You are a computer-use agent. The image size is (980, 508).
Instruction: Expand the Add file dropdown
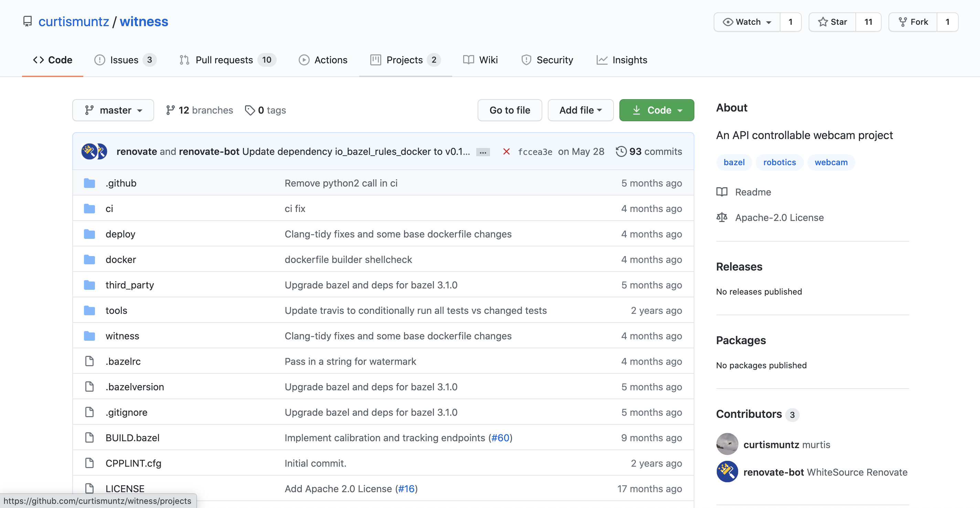(x=580, y=110)
